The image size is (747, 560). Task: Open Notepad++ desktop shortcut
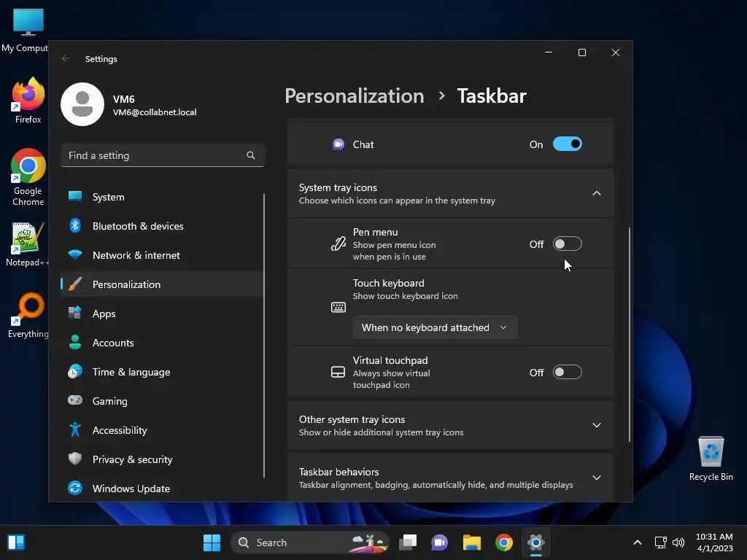pos(28,244)
